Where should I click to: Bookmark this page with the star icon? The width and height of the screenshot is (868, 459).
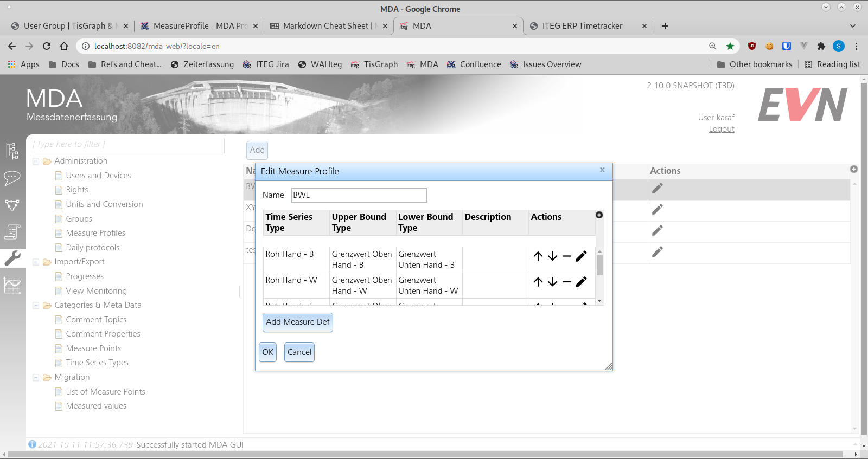(x=730, y=46)
